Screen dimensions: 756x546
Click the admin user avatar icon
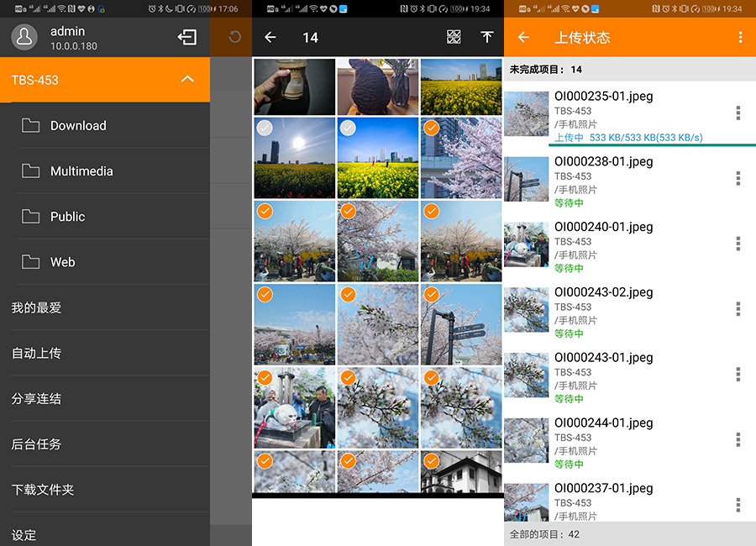(25, 38)
